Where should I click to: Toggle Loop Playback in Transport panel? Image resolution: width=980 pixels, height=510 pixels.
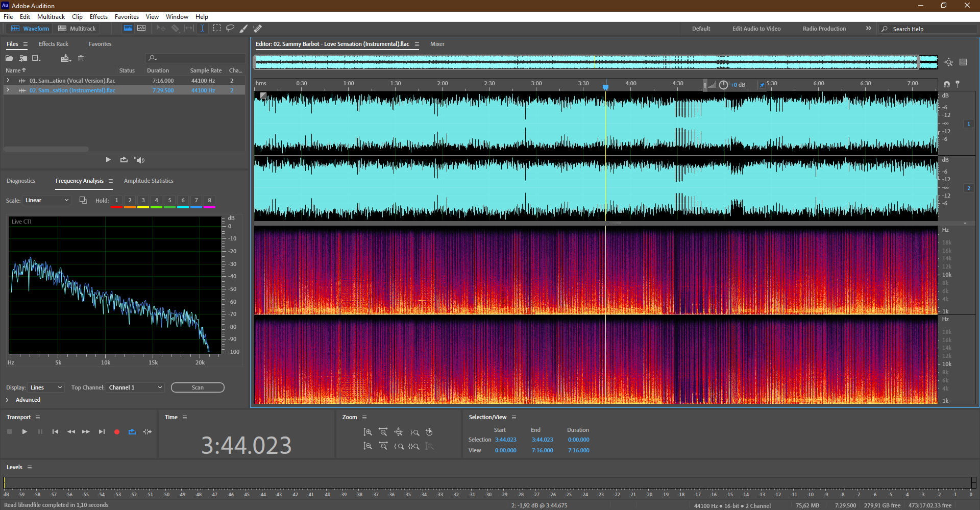(x=132, y=432)
